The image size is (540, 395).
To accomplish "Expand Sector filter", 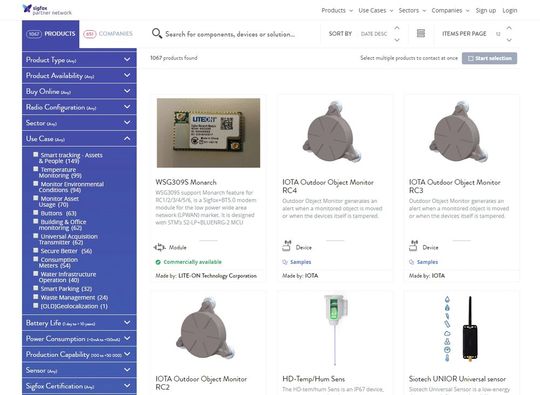I will [79, 123].
